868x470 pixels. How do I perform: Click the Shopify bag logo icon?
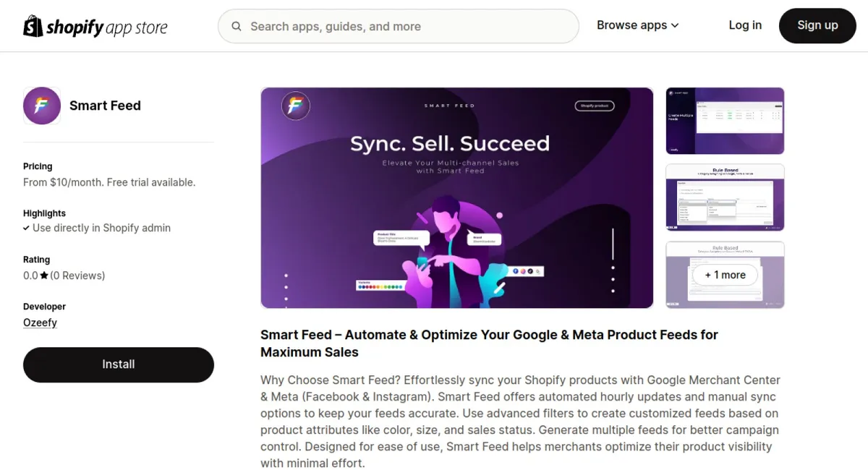[33, 26]
